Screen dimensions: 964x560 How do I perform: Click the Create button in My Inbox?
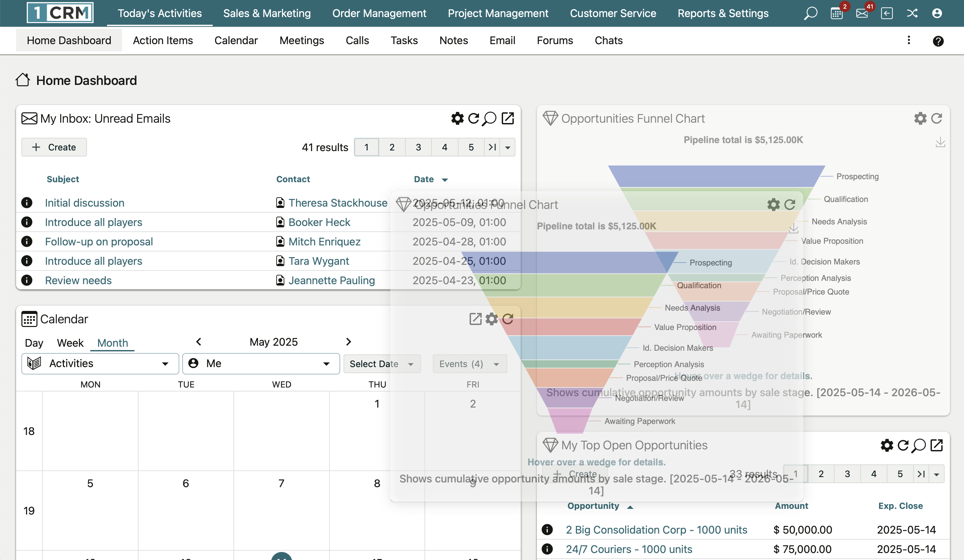click(x=54, y=147)
